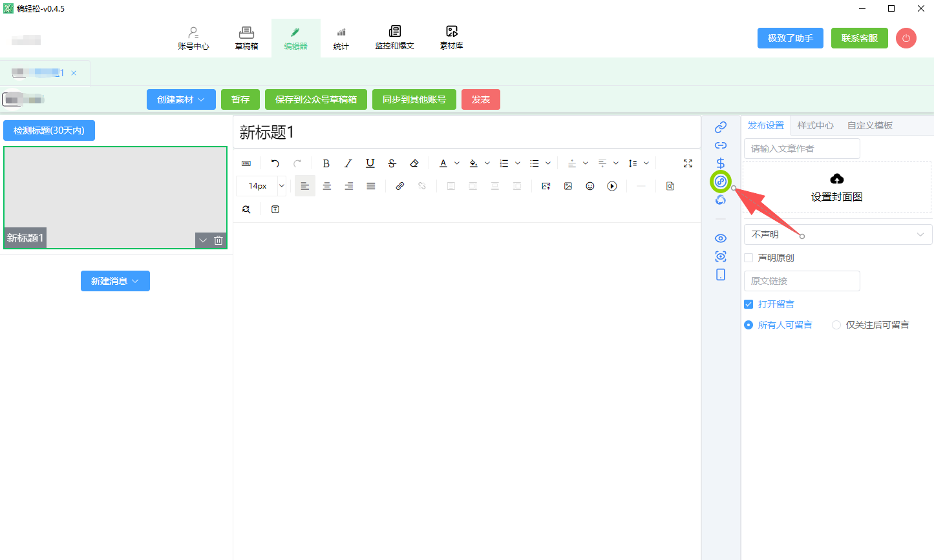Toggle fullscreen editor mode
The height and width of the screenshot is (560, 934).
[x=688, y=163]
